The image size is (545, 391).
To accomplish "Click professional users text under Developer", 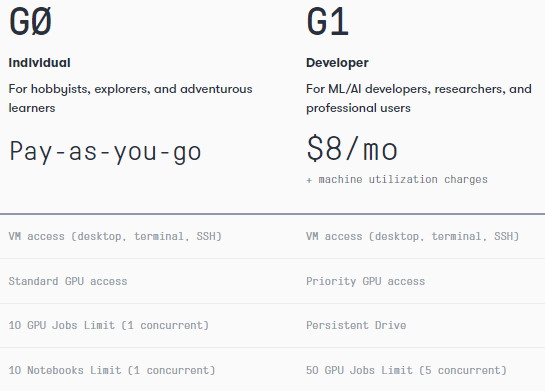I will click(358, 108).
